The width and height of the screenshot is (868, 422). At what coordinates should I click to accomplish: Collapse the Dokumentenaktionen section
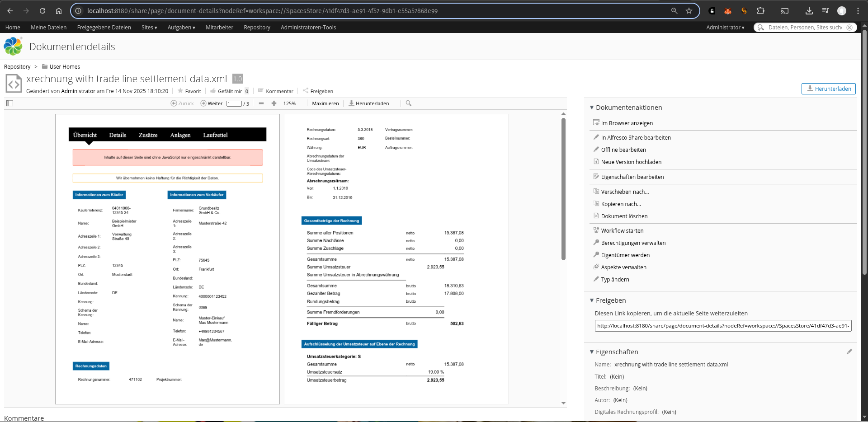click(x=592, y=108)
